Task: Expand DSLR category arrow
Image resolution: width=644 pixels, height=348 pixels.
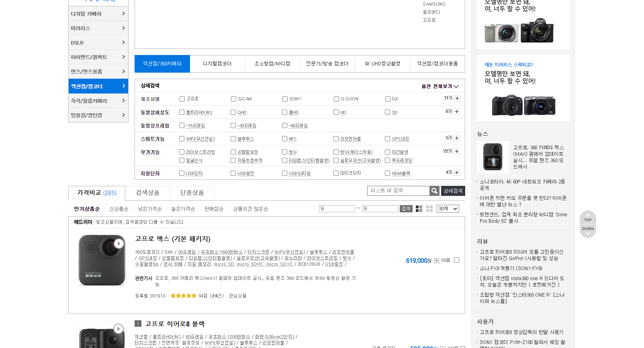Action: tap(123, 43)
